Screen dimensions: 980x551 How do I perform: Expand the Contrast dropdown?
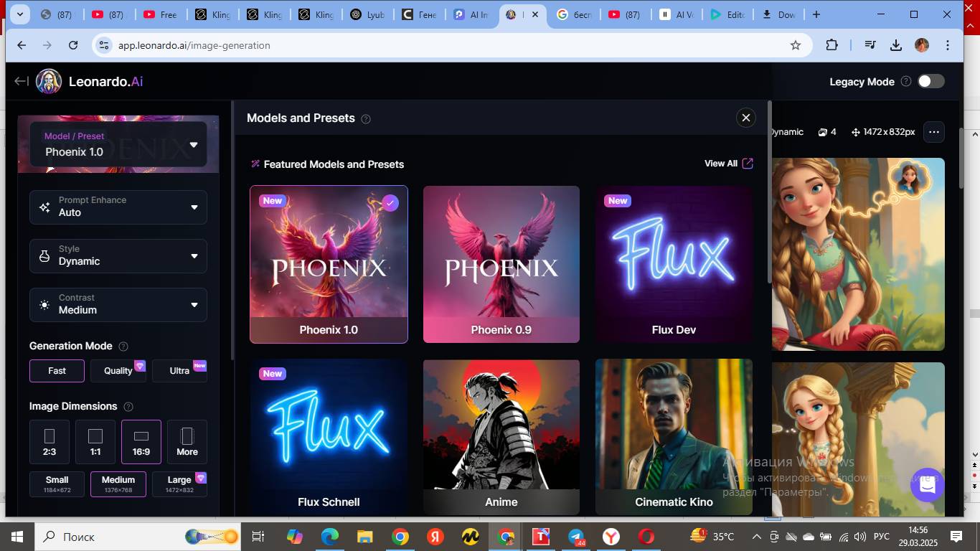click(x=118, y=305)
